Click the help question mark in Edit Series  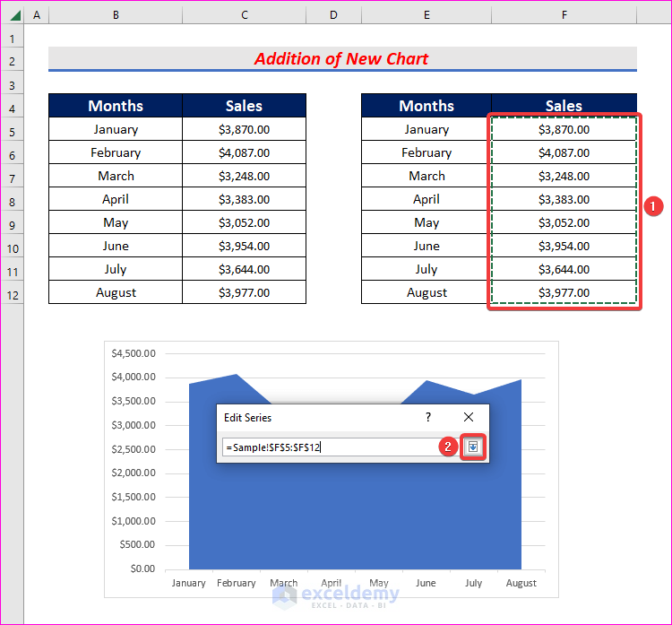point(427,417)
